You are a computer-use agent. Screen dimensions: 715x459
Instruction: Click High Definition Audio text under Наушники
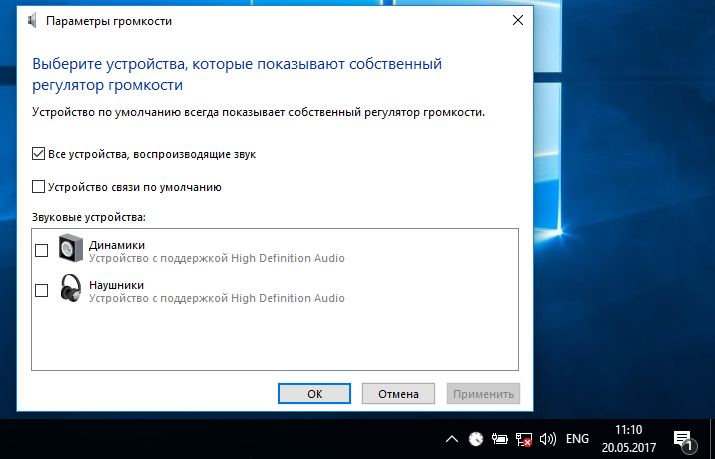[x=288, y=298]
